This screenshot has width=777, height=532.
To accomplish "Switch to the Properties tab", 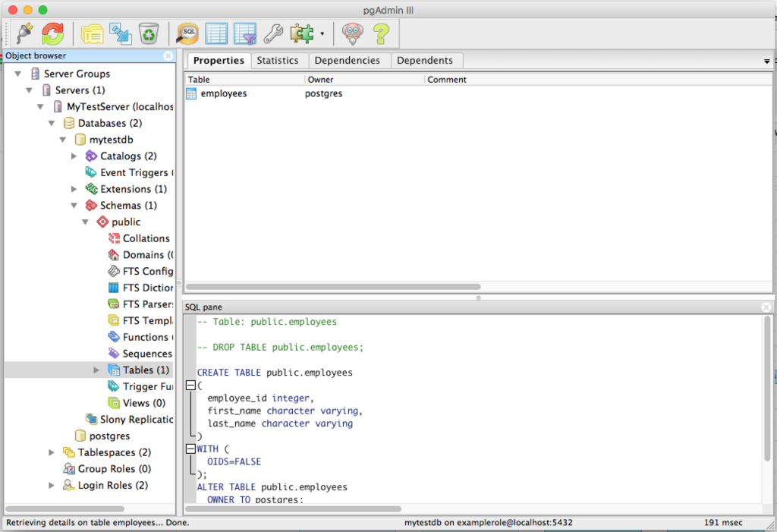I will pos(219,61).
